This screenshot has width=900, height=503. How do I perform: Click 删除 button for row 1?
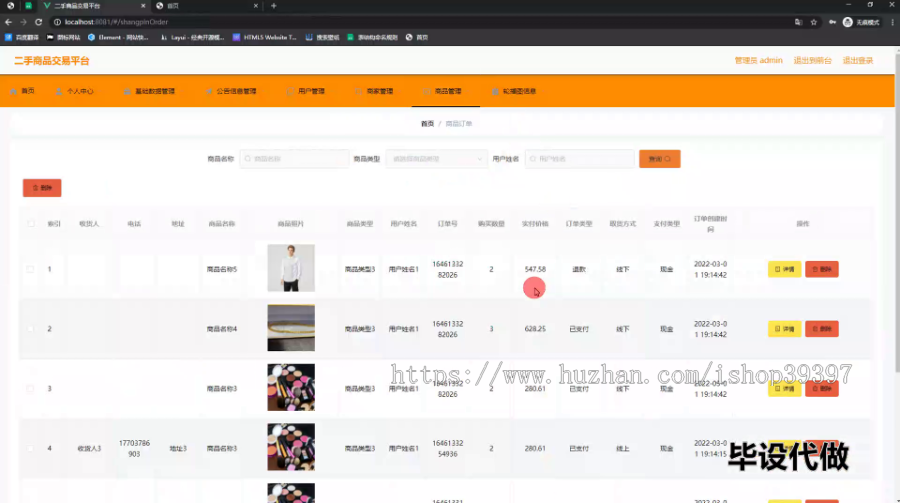(822, 269)
